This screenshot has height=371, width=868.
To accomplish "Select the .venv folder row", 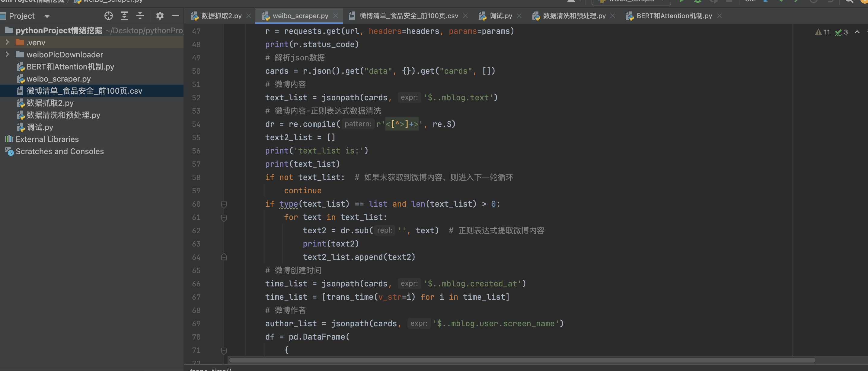I will 92,43.
